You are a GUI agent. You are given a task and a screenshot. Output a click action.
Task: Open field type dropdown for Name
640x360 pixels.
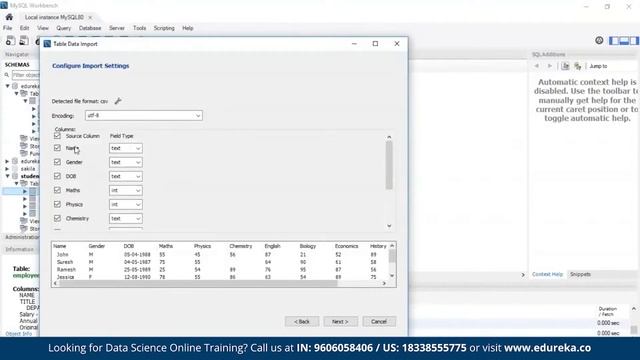126,148
